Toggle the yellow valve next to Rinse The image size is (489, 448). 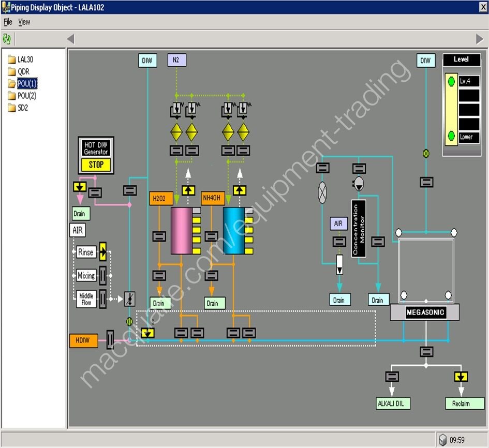[x=103, y=251]
